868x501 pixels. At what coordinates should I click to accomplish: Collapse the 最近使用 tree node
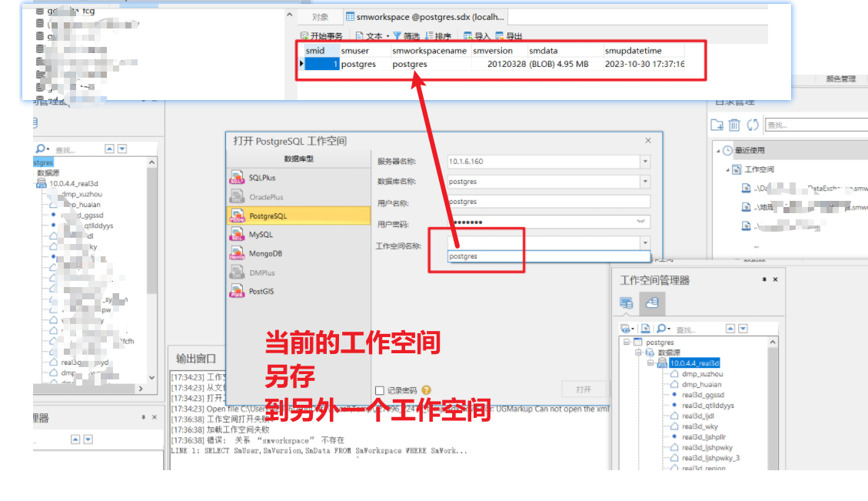click(717, 151)
